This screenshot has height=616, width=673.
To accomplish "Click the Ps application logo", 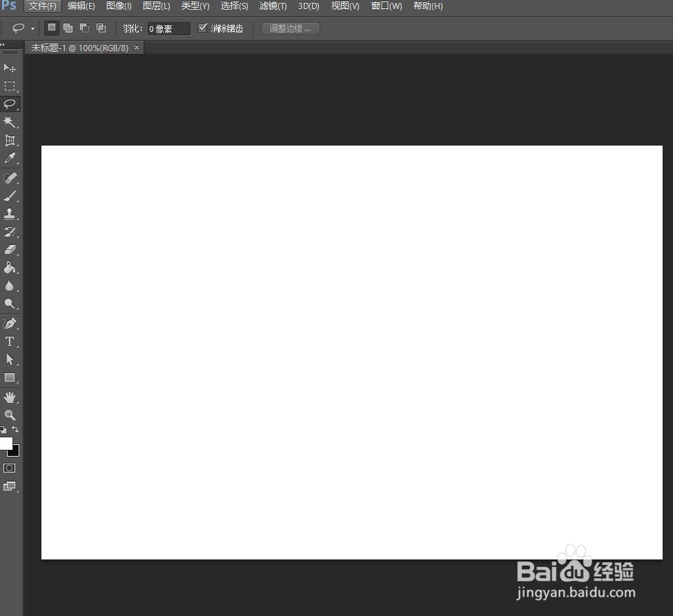I will coord(8,6).
